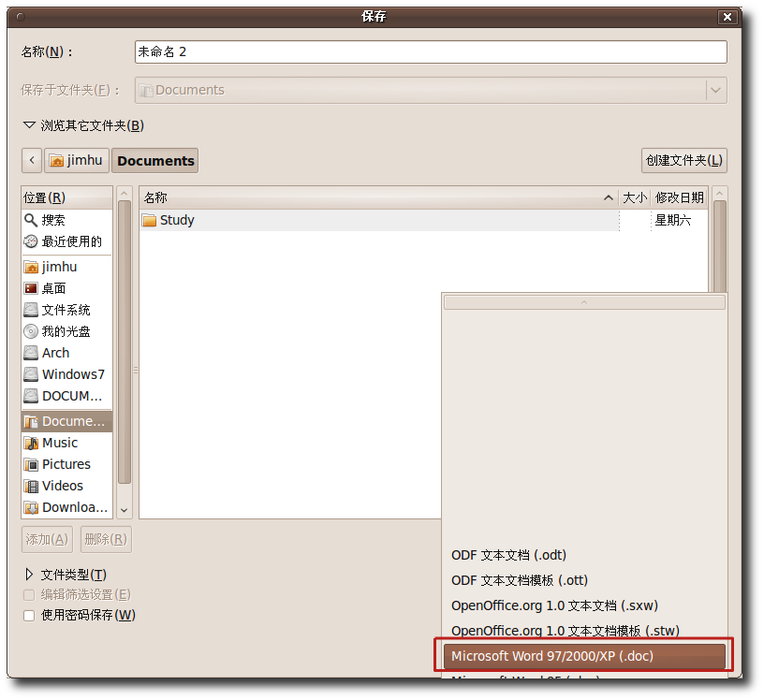Close the 保存 dialog window
764x700 pixels.
click(727, 17)
